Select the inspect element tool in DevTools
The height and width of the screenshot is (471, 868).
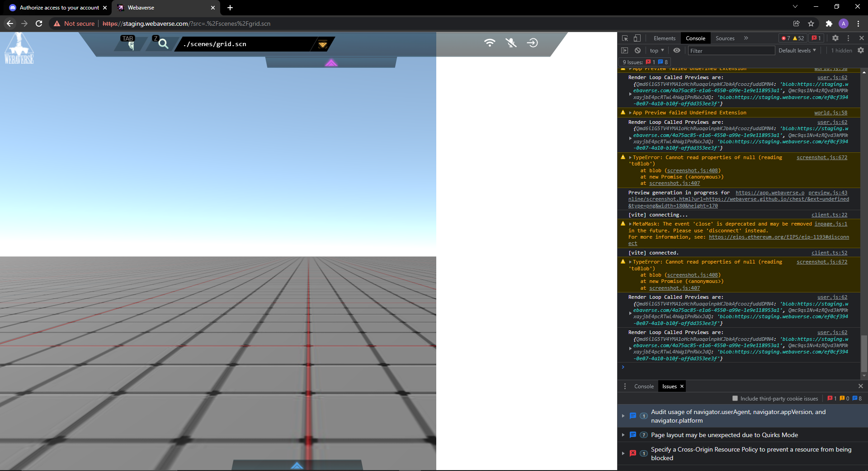pos(625,38)
